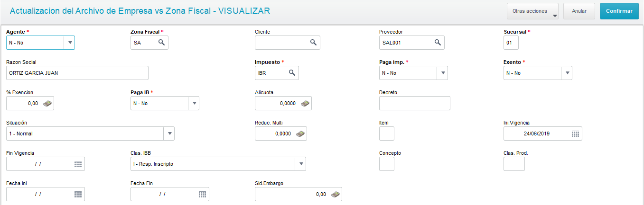
Task: Click the Fin Vigencia calendar icon
Action: [78, 164]
